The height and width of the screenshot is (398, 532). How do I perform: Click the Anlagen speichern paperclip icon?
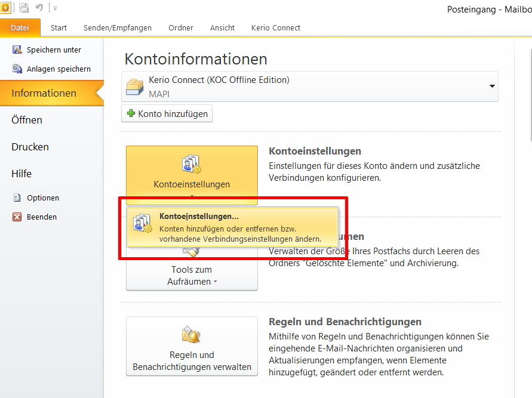coord(17,69)
